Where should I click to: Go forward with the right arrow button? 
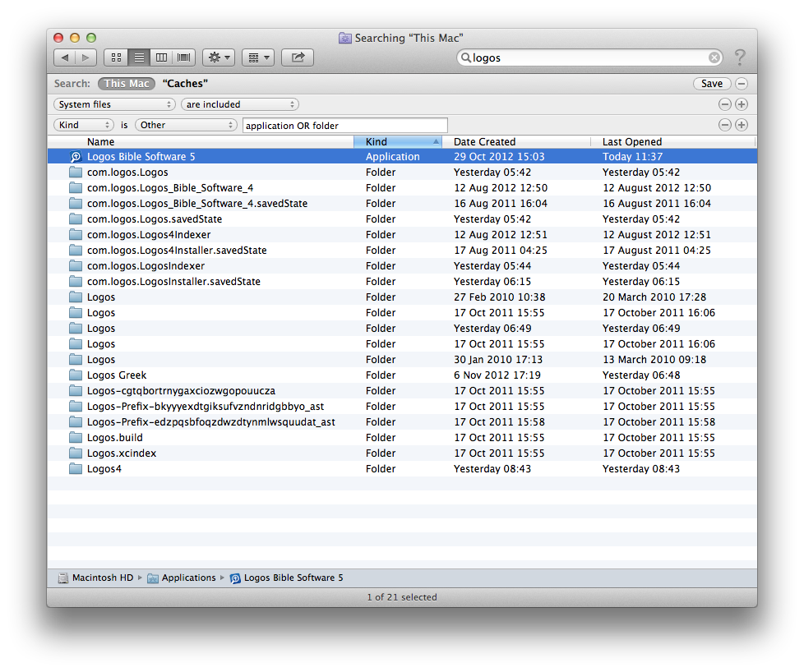pyautogui.click(x=85, y=58)
